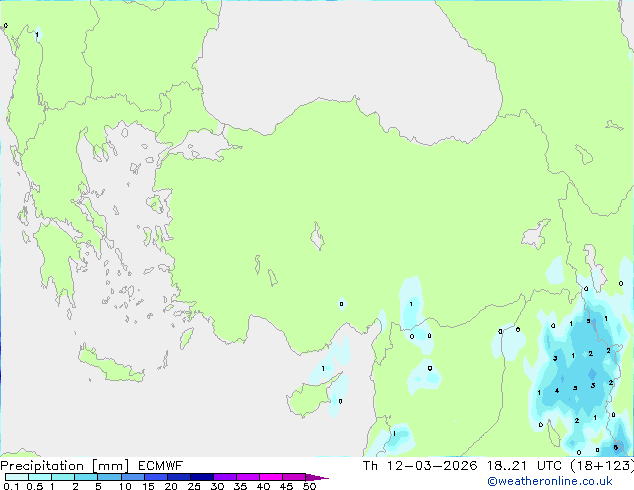634x490 pixels.
Task: Pick the 40–45 mm magenta swatch
Action: point(271,477)
